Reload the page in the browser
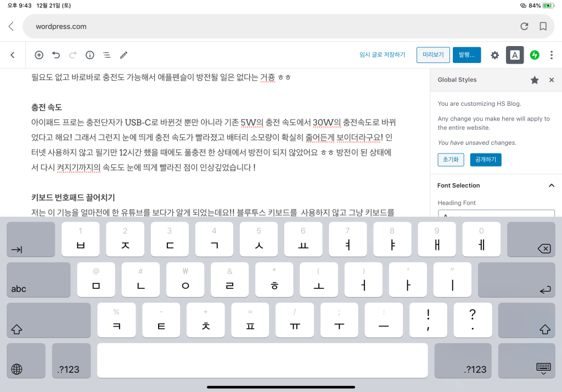The width and height of the screenshot is (562, 392). (524, 26)
